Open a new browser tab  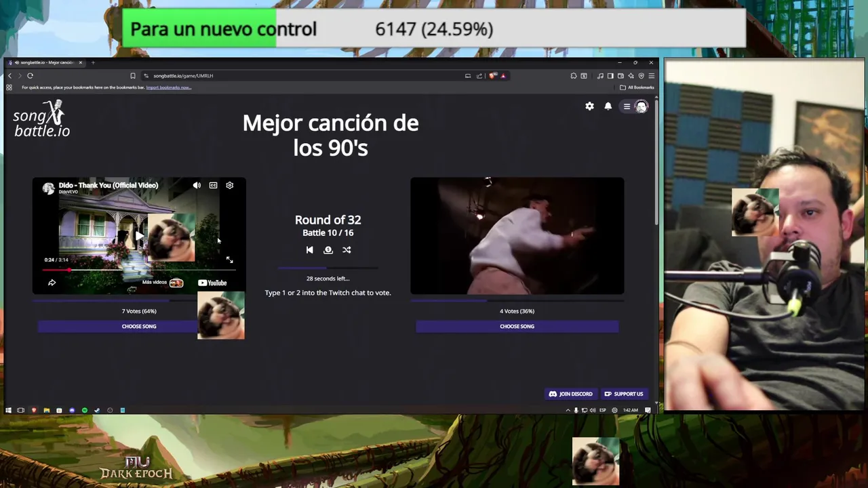[x=93, y=62]
